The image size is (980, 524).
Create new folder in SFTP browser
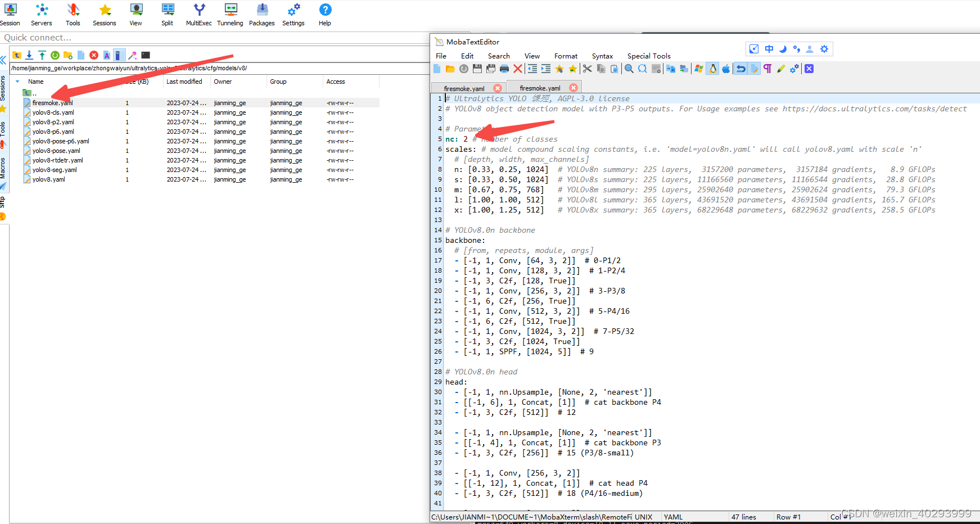coord(68,55)
